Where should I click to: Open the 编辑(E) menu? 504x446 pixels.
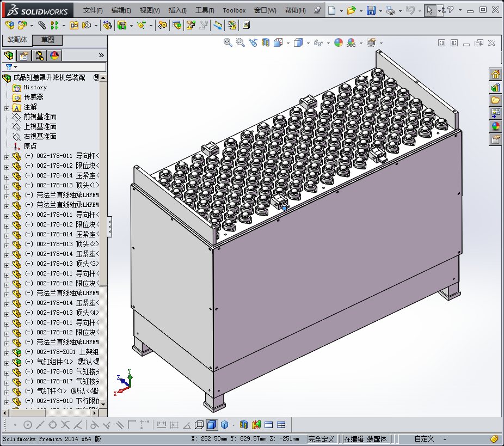121,10
